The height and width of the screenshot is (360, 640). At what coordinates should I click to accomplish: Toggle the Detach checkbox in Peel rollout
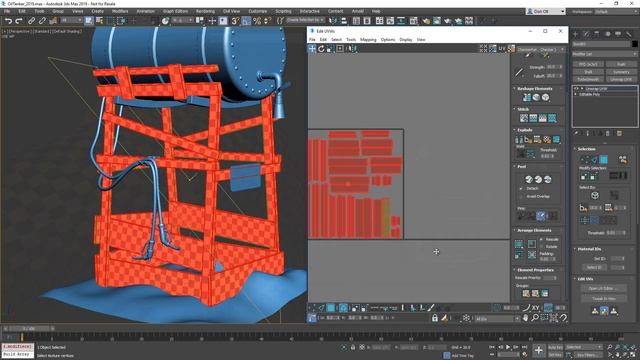pyautogui.click(x=521, y=189)
